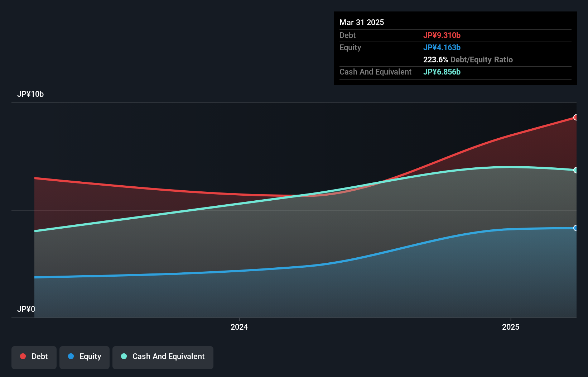This screenshot has width=588, height=377.
Task: Click Cash And Equivalent label in tooltip
Action: (x=375, y=72)
